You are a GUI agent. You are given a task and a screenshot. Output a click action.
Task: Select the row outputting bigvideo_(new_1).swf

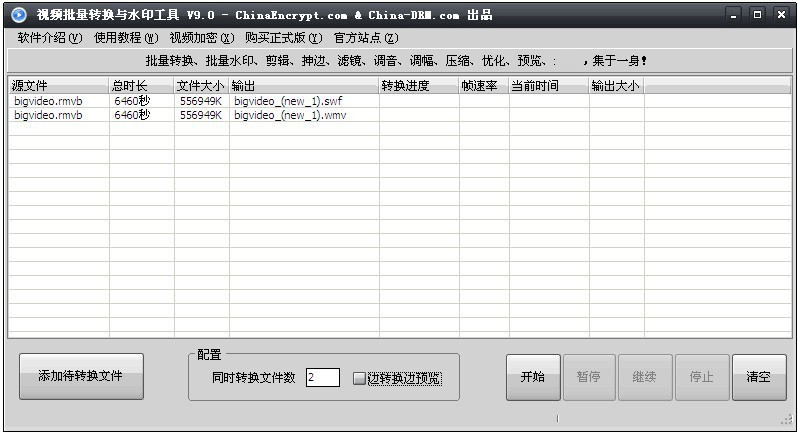(x=400, y=101)
